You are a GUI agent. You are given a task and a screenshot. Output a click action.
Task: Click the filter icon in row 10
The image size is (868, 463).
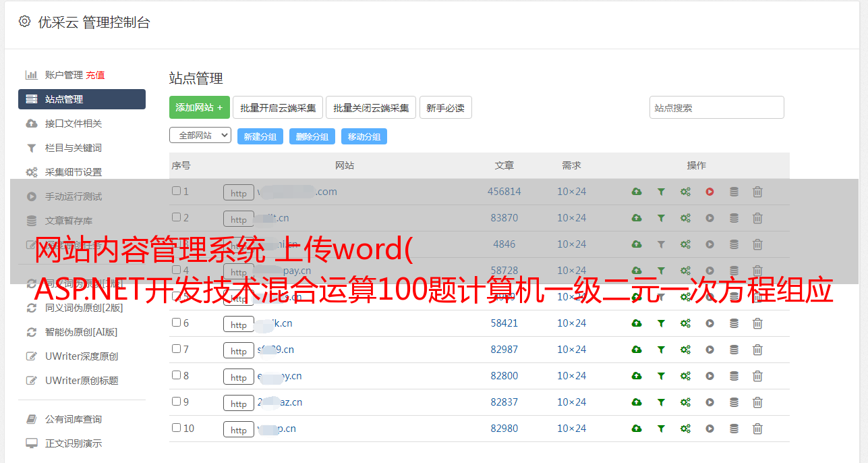pyautogui.click(x=661, y=429)
